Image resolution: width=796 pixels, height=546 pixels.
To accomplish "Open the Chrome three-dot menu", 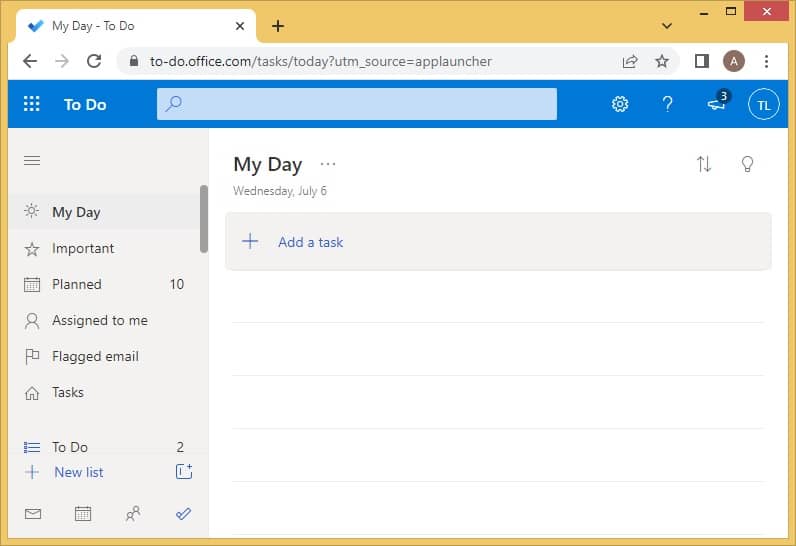I will pyautogui.click(x=767, y=61).
